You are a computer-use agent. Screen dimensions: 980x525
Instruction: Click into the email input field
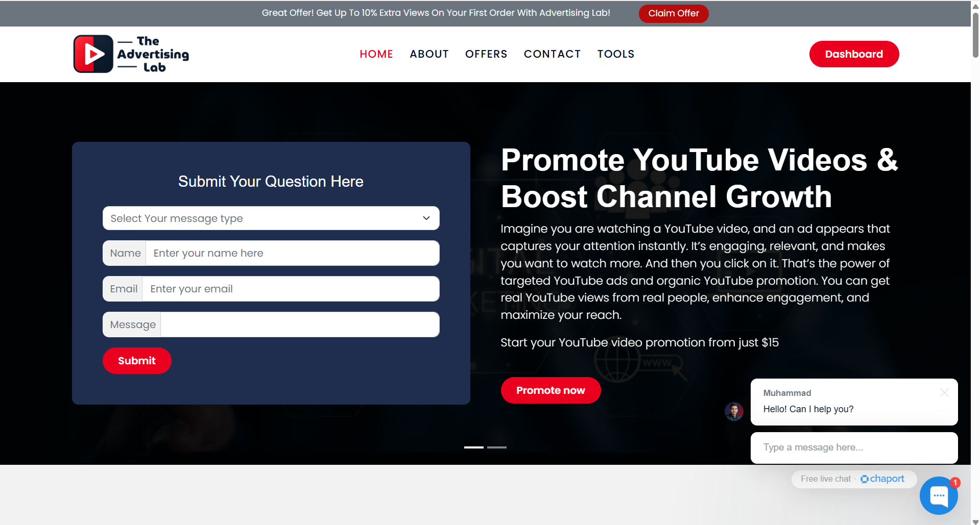click(x=290, y=289)
